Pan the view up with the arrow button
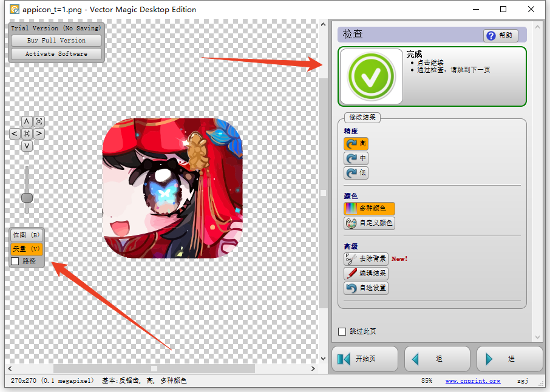The width and height of the screenshot is (550, 392). [x=27, y=121]
